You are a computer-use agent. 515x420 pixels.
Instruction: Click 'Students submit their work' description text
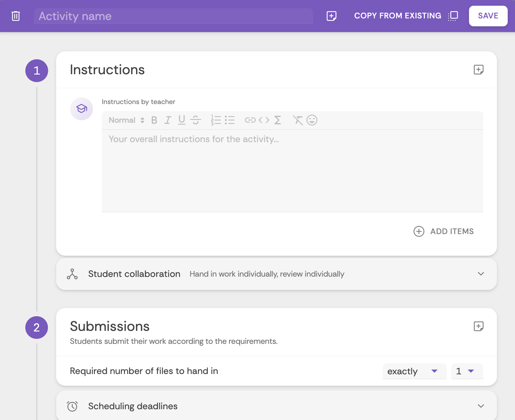pyautogui.click(x=174, y=341)
